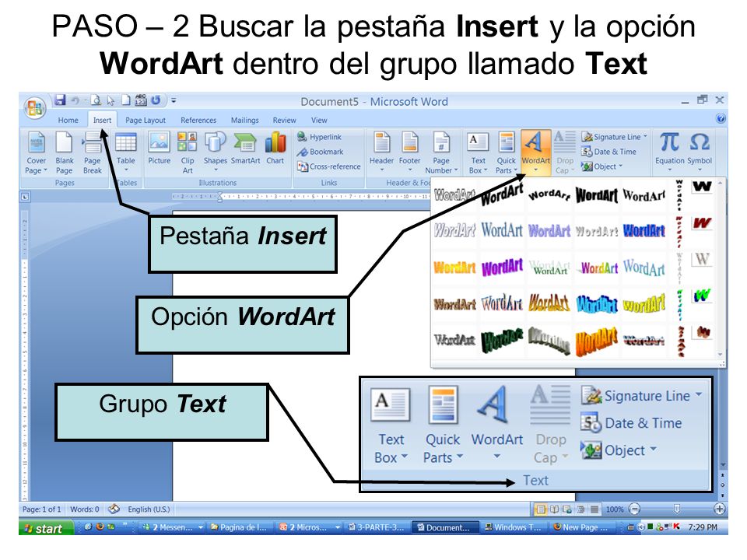This screenshot has height=560, width=747.
Task: Open Clip Art
Action: point(188,153)
